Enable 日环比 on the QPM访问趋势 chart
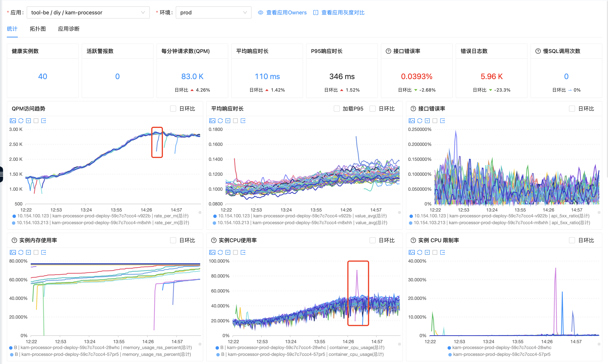Image resolution: width=608 pixels, height=364 pixels. [173, 109]
